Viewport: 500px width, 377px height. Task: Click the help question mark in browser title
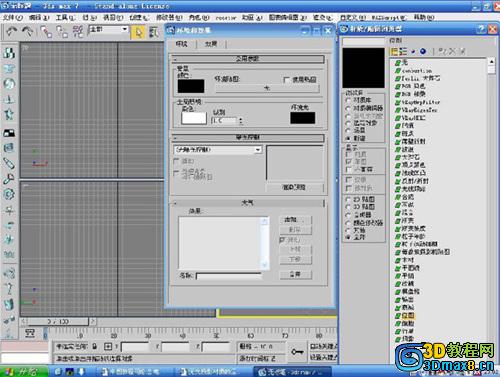(481, 29)
